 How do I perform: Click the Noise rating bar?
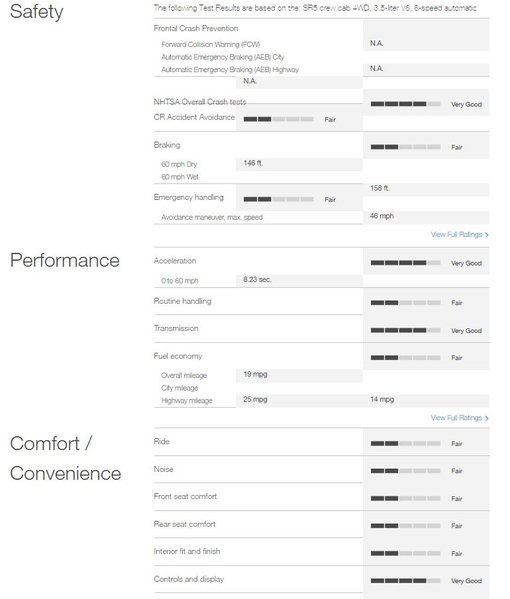tap(405, 471)
